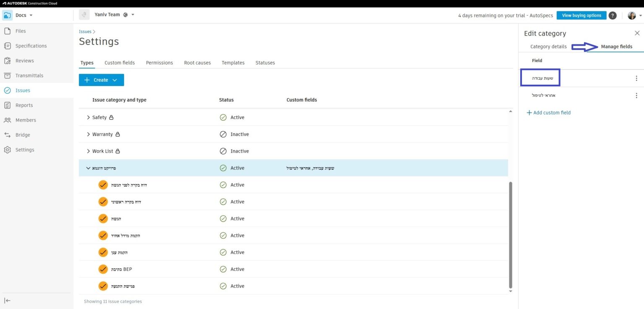Click the issue list vertical scrollbar

click(510, 235)
